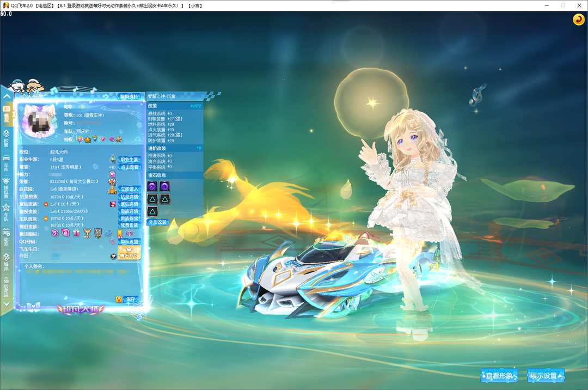This screenshot has width=588, height=390.
Task: Click the empty triangle slot below first gem
Action: [x=152, y=199]
